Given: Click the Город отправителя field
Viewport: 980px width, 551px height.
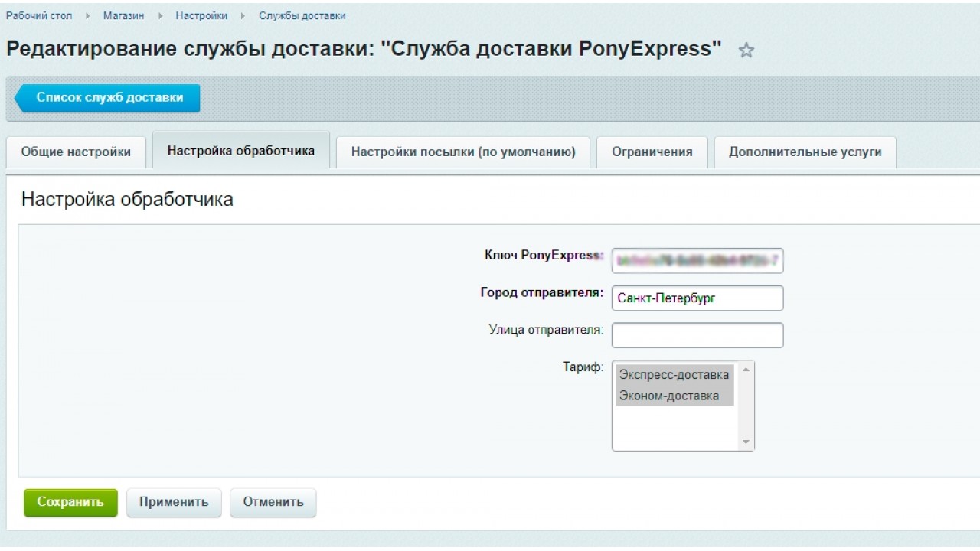Looking at the screenshot, I should point(697,298).
